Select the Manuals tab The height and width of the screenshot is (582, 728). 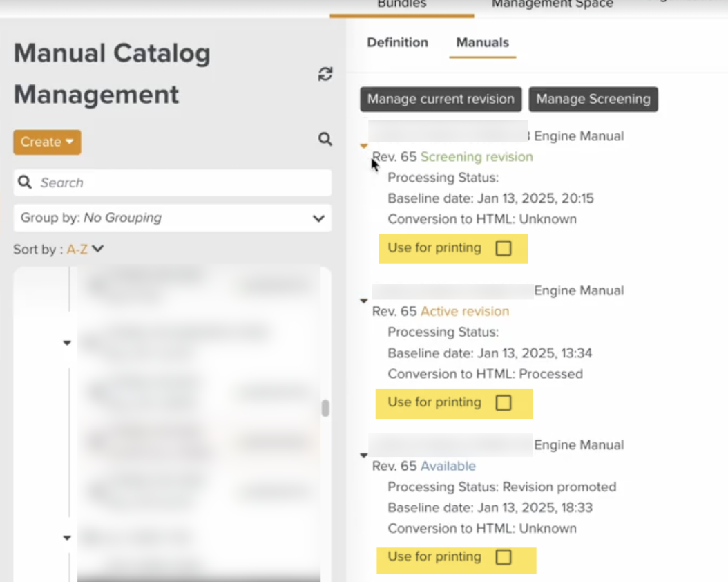(x=482, y=43)
